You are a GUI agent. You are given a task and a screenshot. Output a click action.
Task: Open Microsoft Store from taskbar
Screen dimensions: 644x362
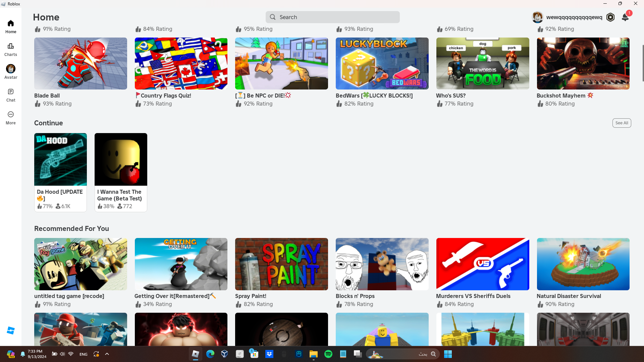(x=254, y=354)
